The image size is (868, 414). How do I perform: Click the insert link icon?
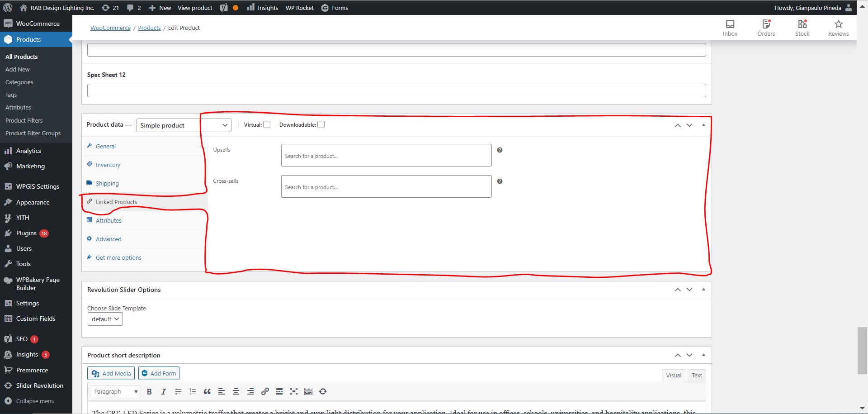pyautogui.click(x=265, y=392)
